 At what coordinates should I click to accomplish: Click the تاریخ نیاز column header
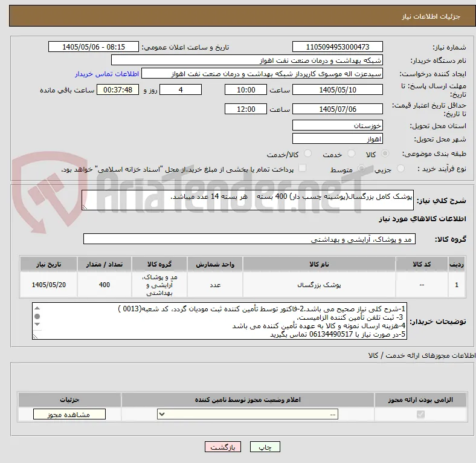click(48, 264)
